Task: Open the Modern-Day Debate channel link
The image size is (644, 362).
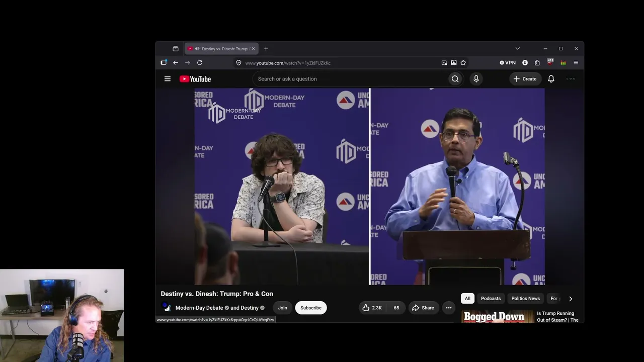Action: (x=199, y=308)
